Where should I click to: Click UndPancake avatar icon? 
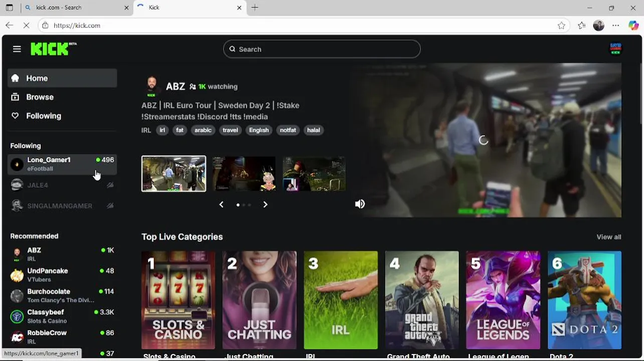point(17,275)
